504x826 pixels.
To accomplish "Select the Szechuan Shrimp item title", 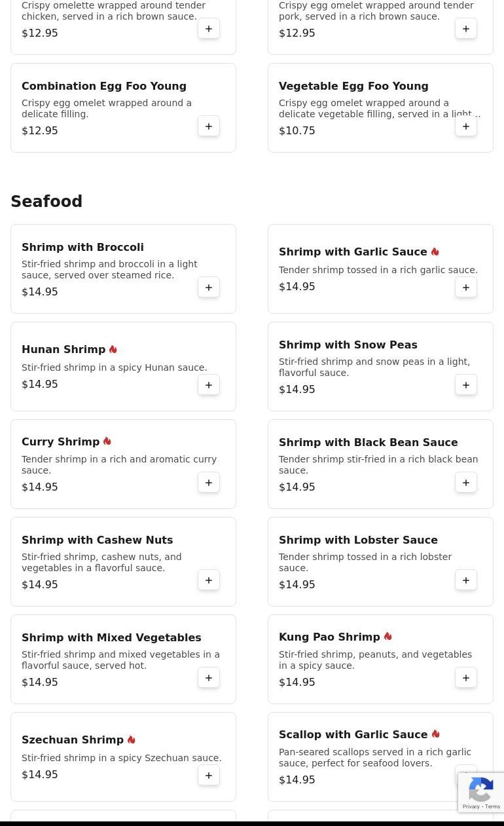I will point(73,740).
